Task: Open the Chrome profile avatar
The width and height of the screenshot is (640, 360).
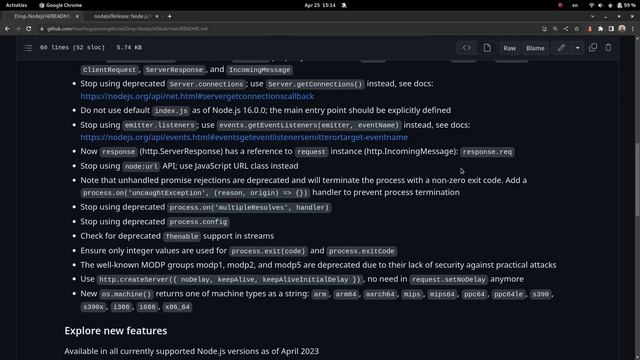Action: click(x=622, y=29)
